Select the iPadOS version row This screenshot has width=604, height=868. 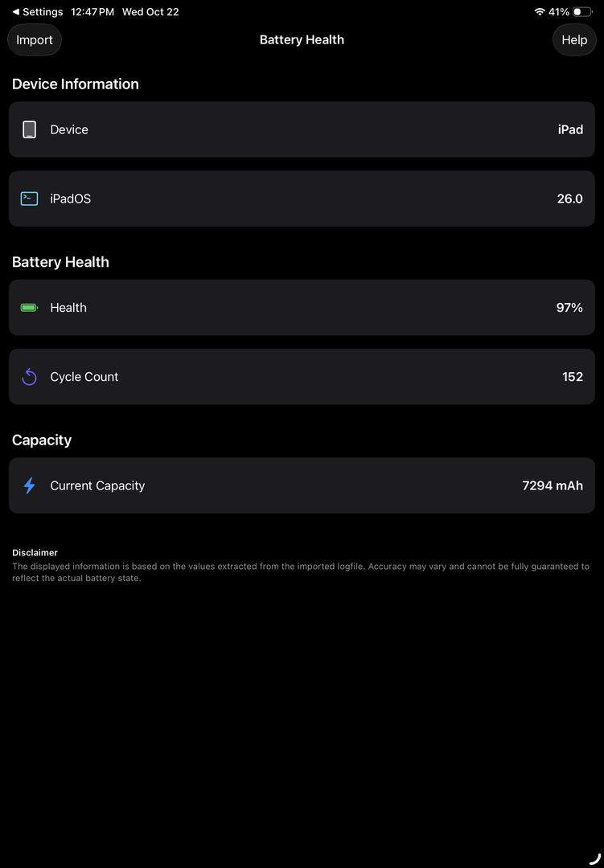coord(302,199)
